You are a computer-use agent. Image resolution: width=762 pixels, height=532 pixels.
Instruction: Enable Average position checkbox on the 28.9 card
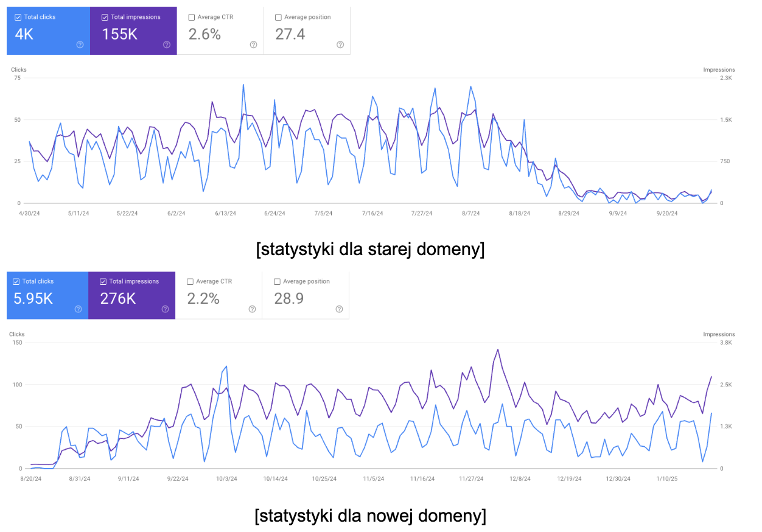click(x=278, y=281)
